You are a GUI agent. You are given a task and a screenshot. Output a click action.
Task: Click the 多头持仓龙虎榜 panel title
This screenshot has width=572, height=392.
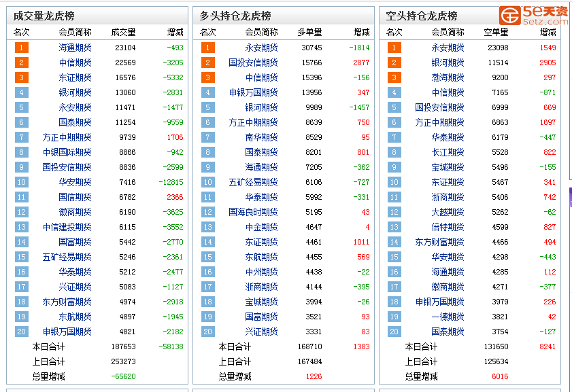235,16
